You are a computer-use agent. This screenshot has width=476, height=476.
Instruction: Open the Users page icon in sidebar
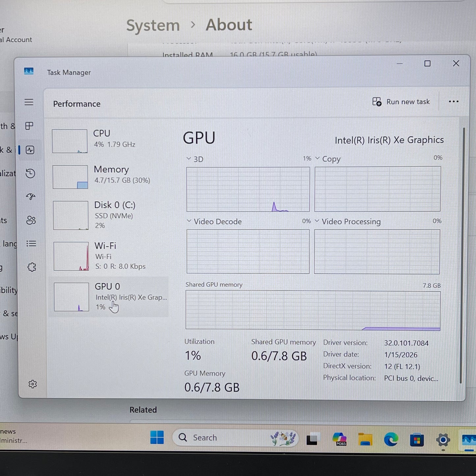coord(31,220)
